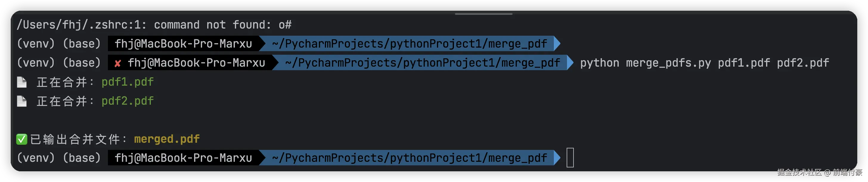Click the .zshrc error message line

point(154,25)
